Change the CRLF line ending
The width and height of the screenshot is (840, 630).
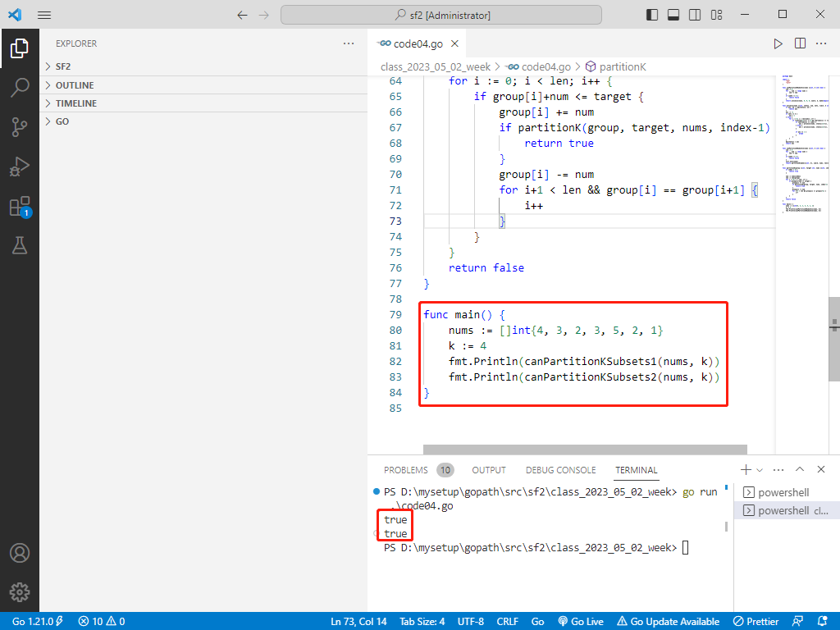click(507, 621)
